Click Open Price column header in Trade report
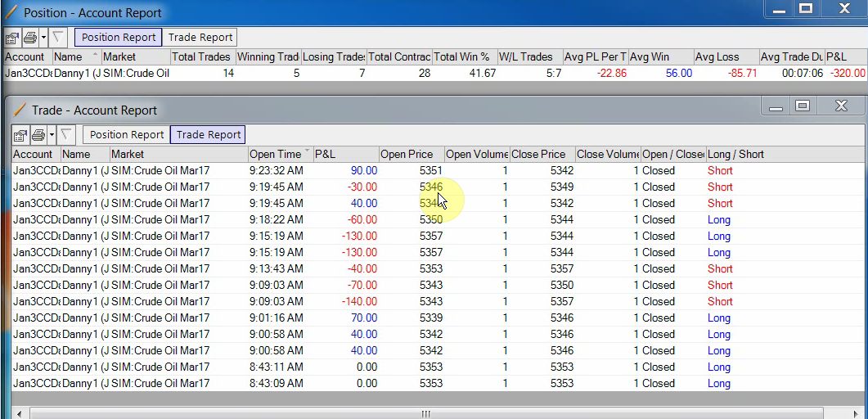Image resolution: width=868 pixels, height=419 pixels. click(x=412, y=155)
